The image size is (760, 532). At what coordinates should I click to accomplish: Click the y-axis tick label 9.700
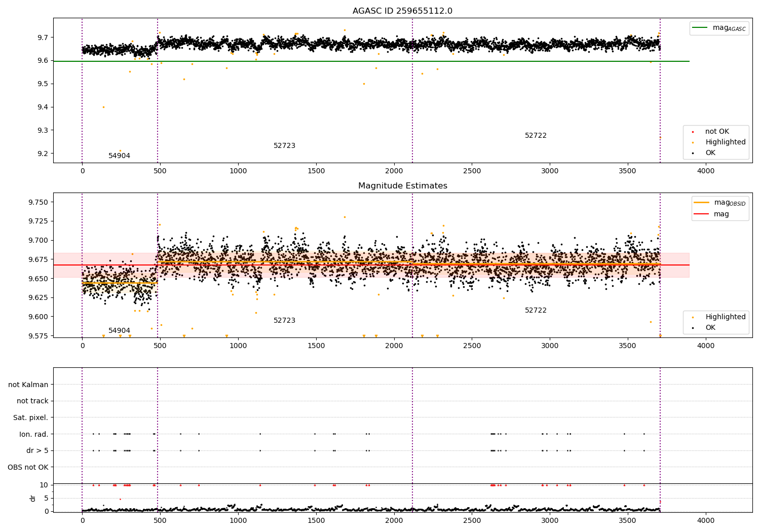(38, 241)
